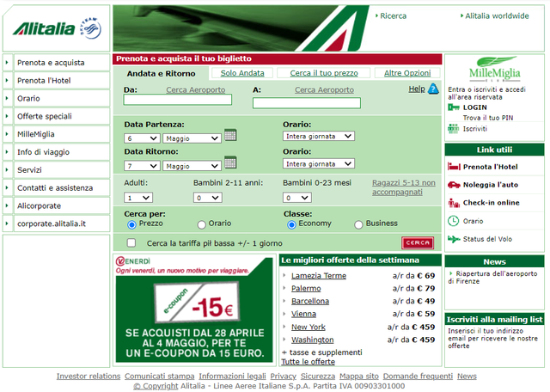Viewport: 550px width, 392px height.
Task: Open corporate.alitalia.it sidebar item
Action: click(62, 224)
